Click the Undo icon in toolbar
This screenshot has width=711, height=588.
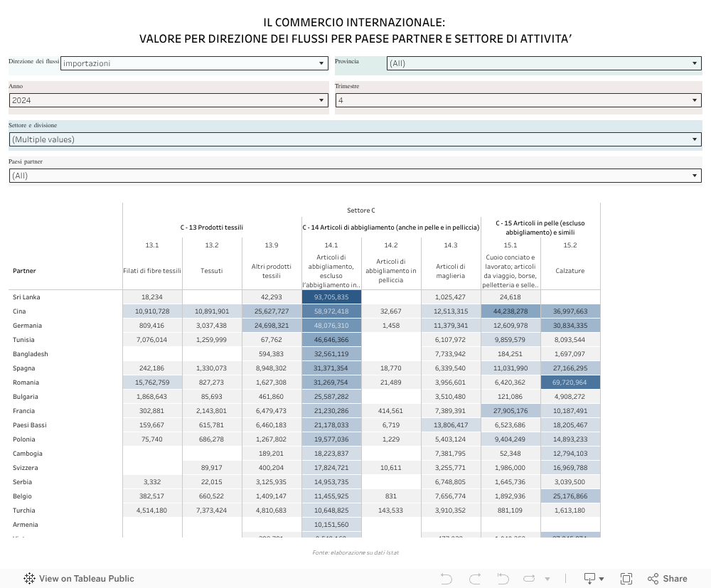[447, 579]
